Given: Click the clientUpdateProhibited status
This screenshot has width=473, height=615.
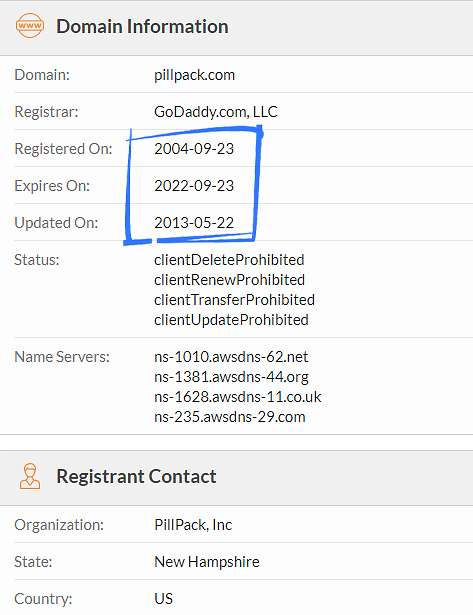Looking at the screenshot, I should click(x=231, y=320).
